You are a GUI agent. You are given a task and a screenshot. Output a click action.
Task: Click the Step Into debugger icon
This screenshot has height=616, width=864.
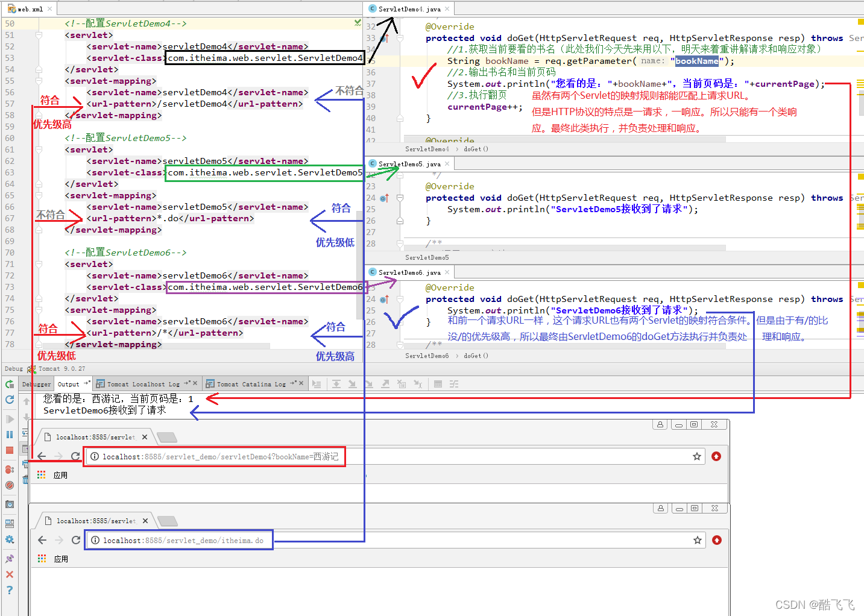[x=352, y=384]
